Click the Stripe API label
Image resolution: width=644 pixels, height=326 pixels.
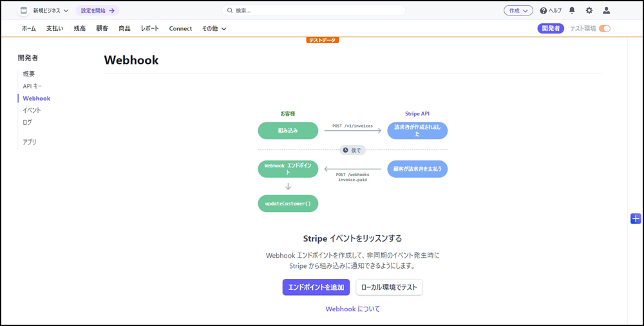pos(417,114)
